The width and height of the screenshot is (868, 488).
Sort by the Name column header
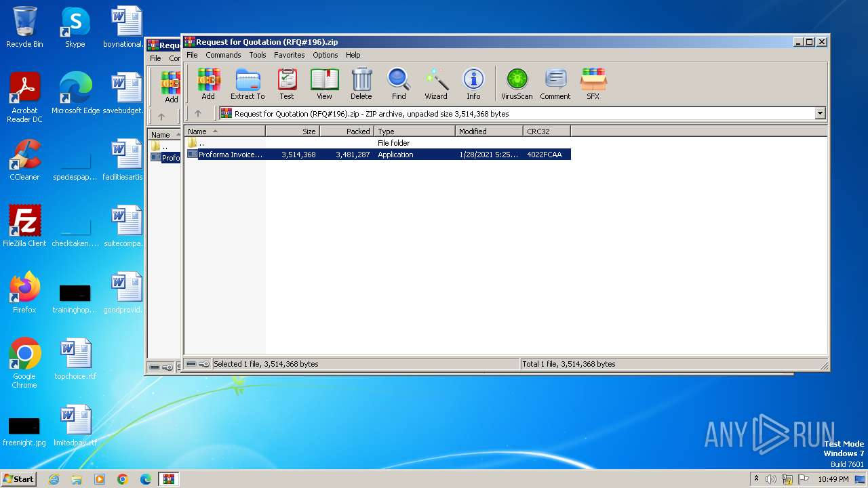tap(224, 131)
